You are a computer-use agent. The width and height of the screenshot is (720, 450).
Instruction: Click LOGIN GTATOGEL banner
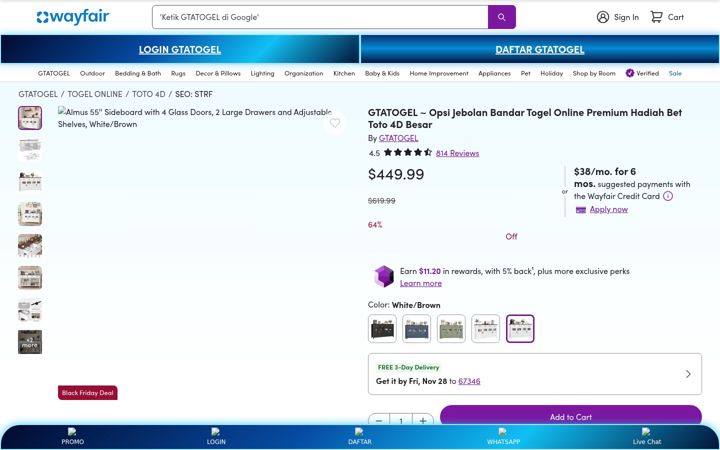tap(180, 49)
